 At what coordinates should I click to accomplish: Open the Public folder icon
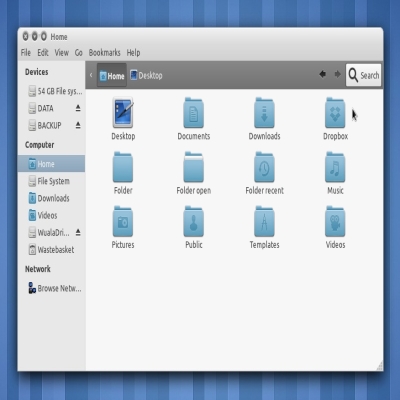point(194,221)
